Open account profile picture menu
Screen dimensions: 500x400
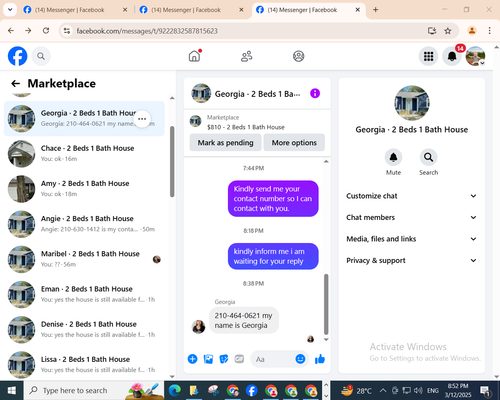[x=475, y=56]
